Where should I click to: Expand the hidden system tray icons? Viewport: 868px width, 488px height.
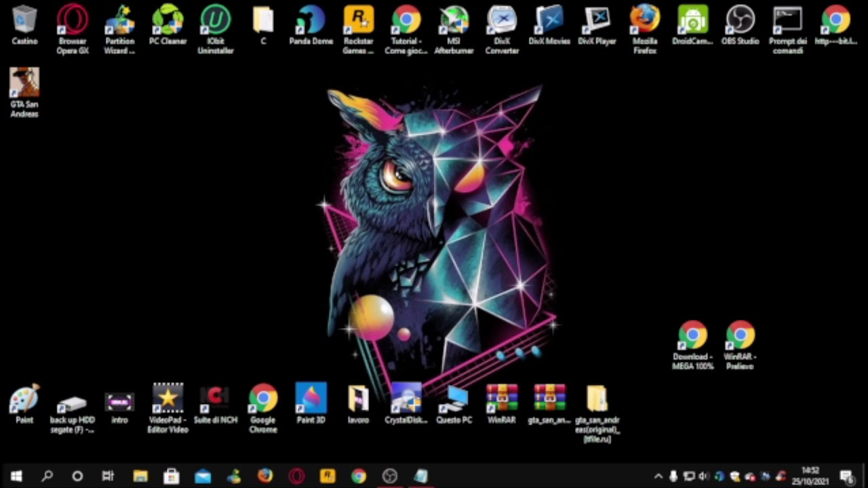(x=658, y=476)
